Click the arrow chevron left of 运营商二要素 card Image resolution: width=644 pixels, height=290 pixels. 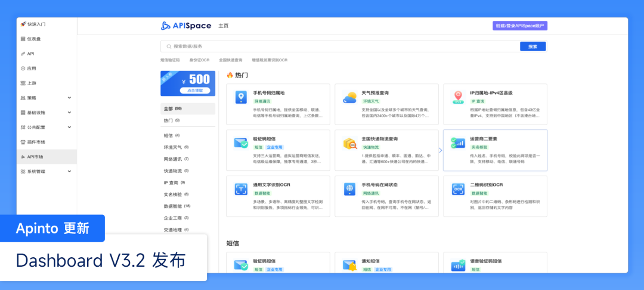coord(440,151)
